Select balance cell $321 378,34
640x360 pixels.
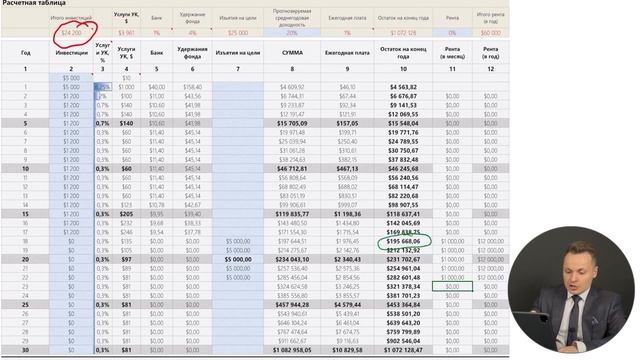point(403,287)
